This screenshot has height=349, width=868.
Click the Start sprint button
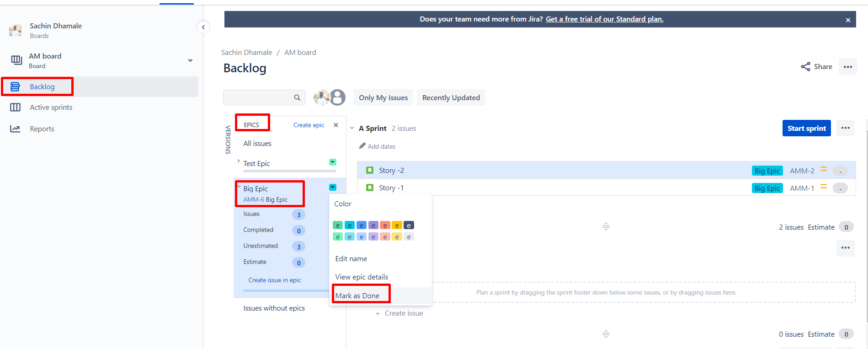click(x=806, y=128)
